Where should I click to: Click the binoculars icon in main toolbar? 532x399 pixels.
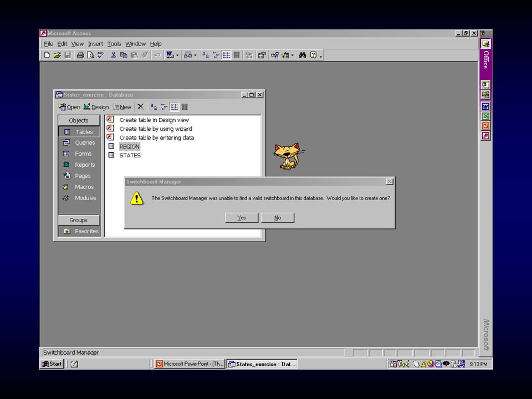[303, 55]
